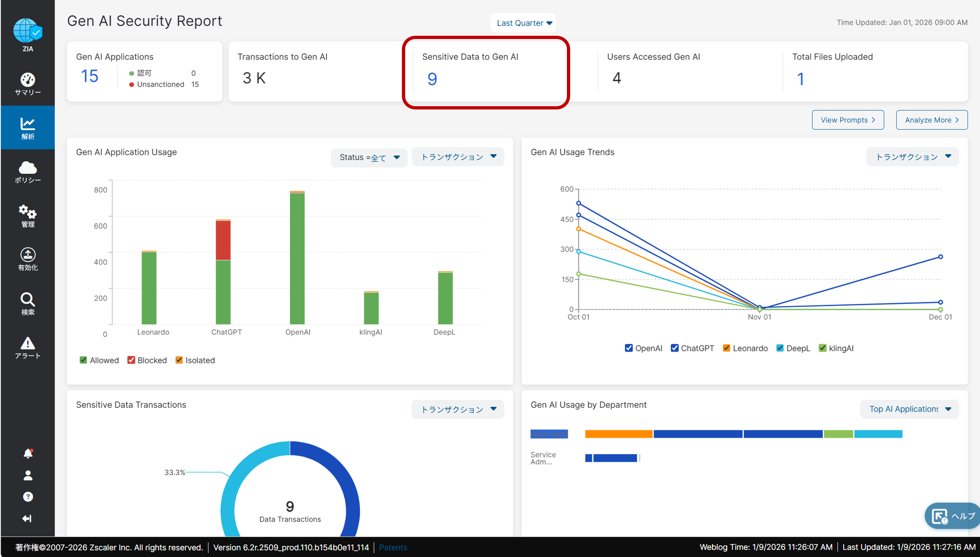Click the logout arrow icon in sidebar
The image size is (980, 557).
(27, 518)
